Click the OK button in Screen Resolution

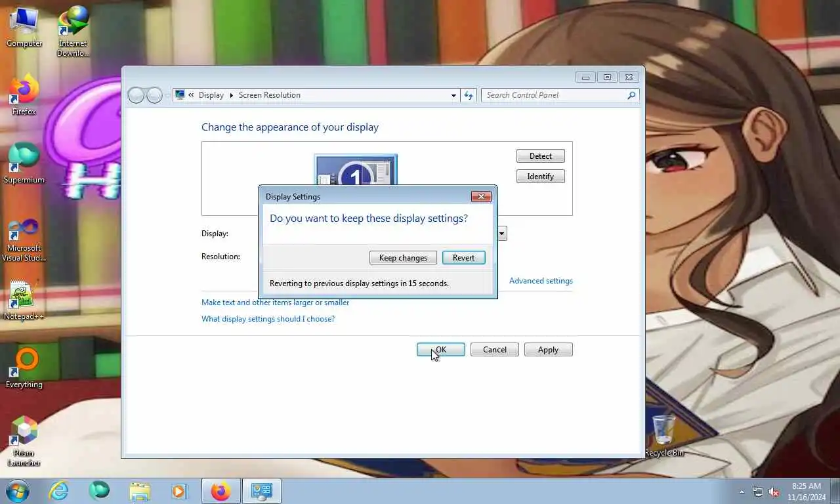point(441,350)
